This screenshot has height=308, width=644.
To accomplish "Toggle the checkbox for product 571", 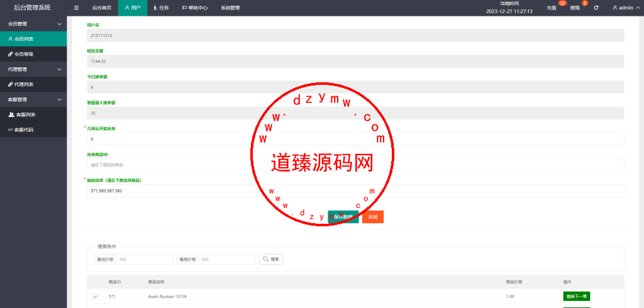I will pos(96,297).
